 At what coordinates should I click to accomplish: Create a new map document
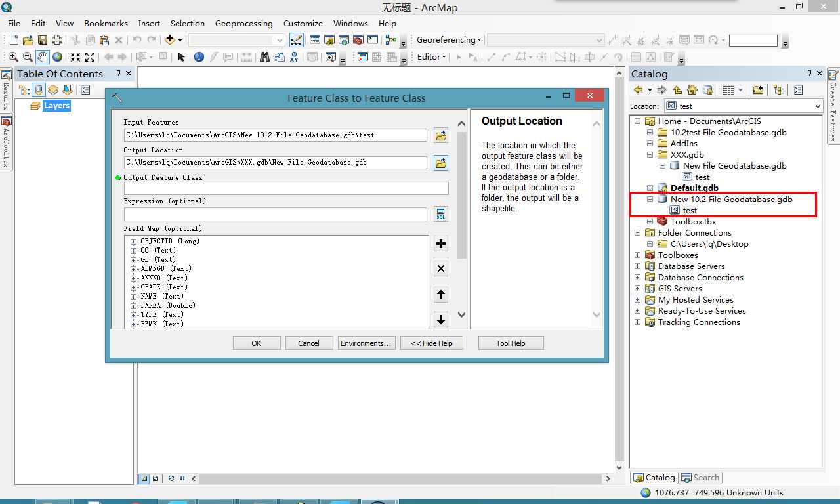[x=14, y=40]
